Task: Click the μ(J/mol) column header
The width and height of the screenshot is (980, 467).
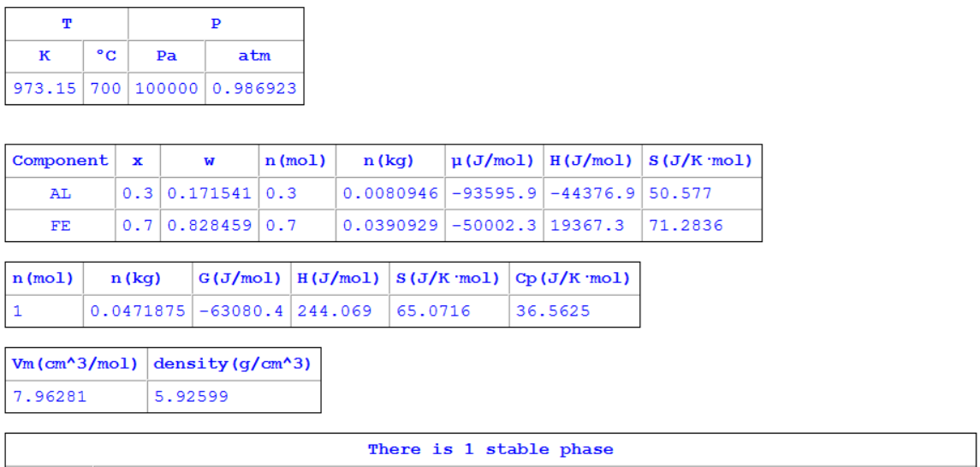Action: (x=494, y=161)
